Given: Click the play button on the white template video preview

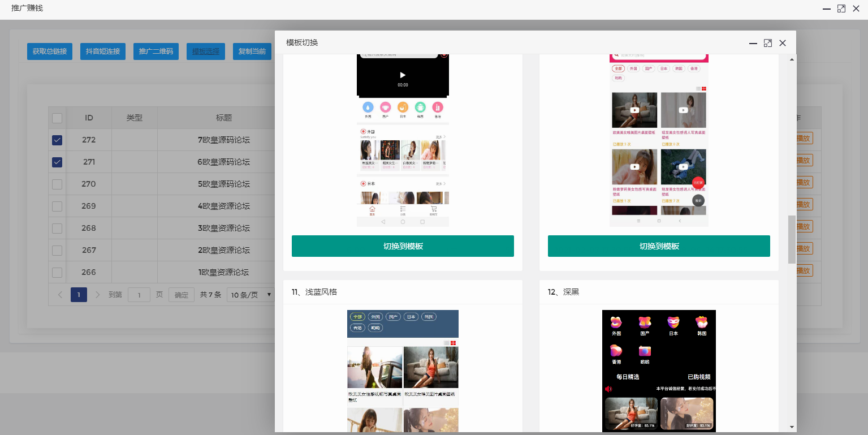Looking at the screenshot, I should pyautogui.click(x=403, y=74).
